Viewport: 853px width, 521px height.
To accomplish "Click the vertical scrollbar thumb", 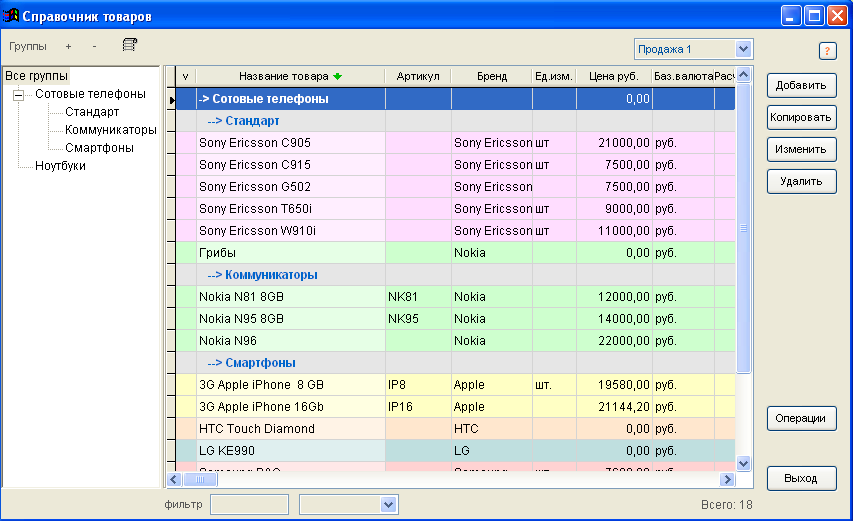I will tap(744, 228).
